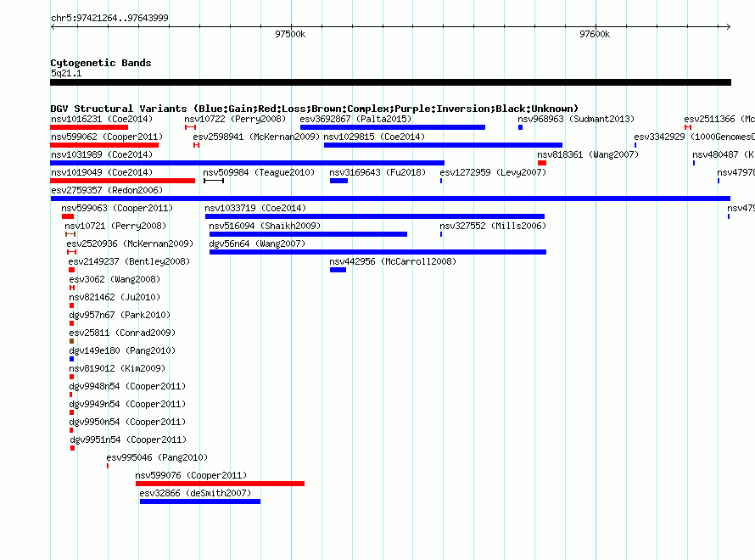Viewport: 755px width, 560px height.
Task: Select dgv9949n54 (Cooper2011) label
Action: click(x=127, y=404)
